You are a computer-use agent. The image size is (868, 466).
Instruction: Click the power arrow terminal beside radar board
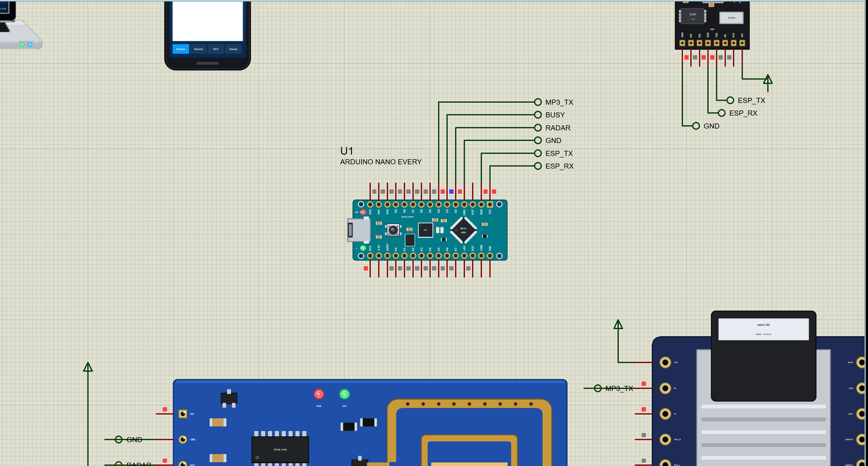tap(88, 367)
